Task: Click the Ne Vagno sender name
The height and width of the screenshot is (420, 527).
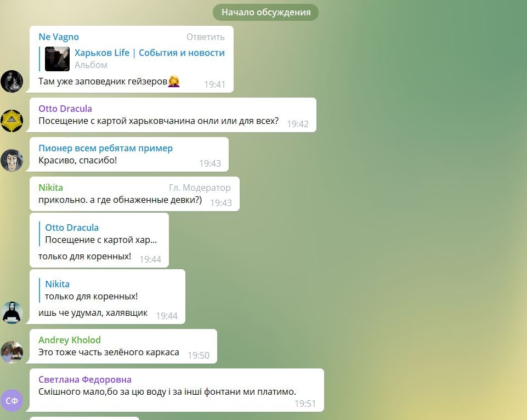Action: coord(59,37)
